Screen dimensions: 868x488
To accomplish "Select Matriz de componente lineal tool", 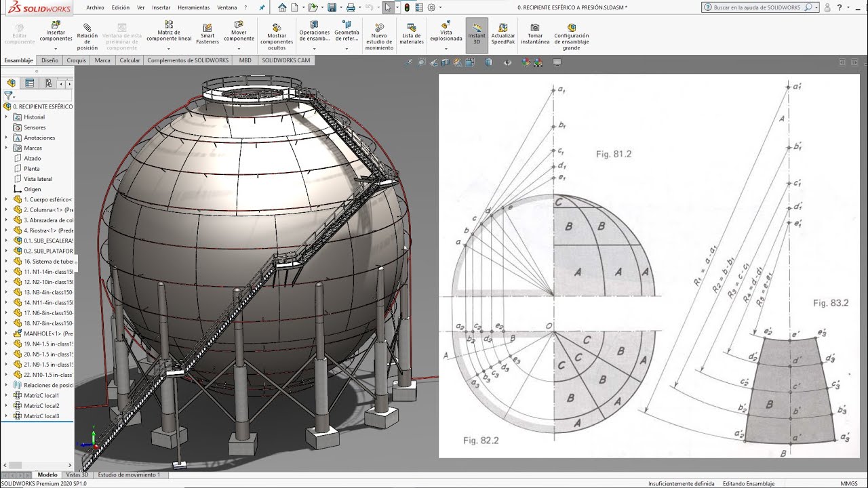I will [x=169, y=32].
